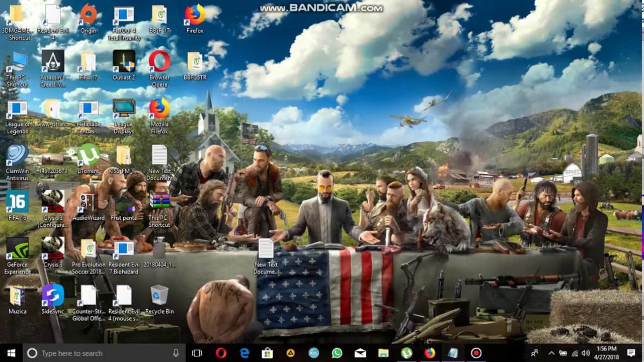Activate the taskbar search microphone
Screen dimensions: 644x362
tap(176, 353)
